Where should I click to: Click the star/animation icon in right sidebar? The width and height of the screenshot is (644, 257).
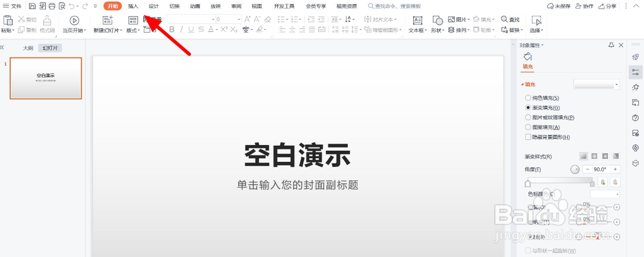[635, 88]
